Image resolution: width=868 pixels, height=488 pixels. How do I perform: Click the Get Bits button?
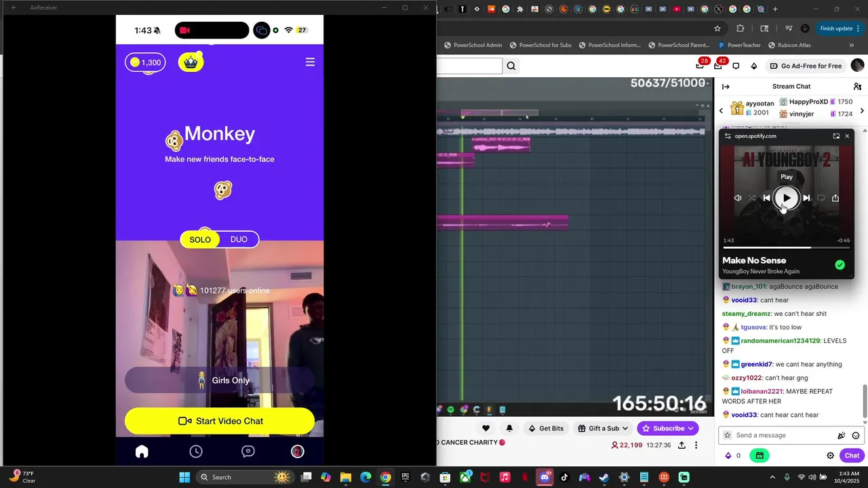pos(545,428)
